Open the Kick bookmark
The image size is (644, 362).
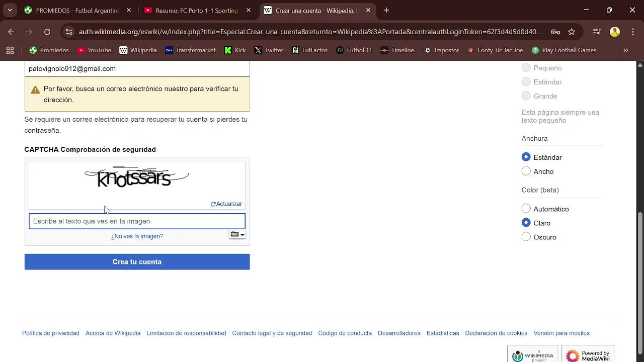click(x=235, y=50)
